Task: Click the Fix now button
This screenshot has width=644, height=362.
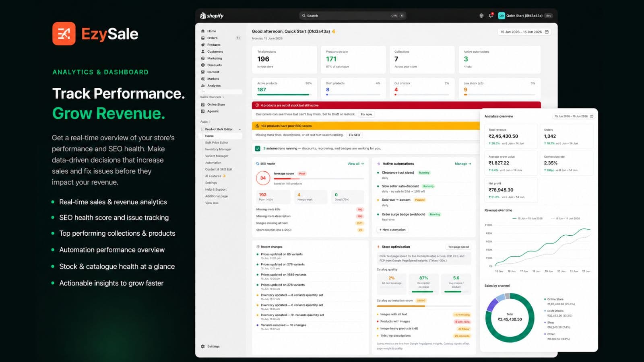Action: coord(366,114)
